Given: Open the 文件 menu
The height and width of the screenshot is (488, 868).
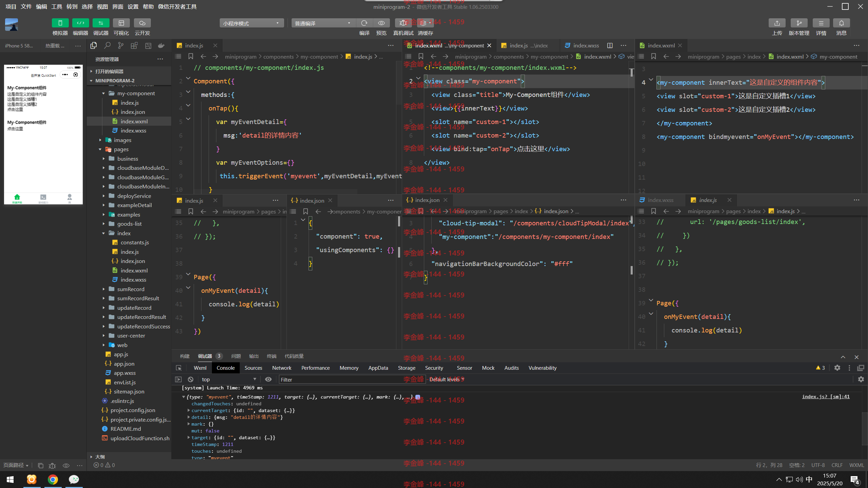Looking at the screenshot, I should click(26, 6).
